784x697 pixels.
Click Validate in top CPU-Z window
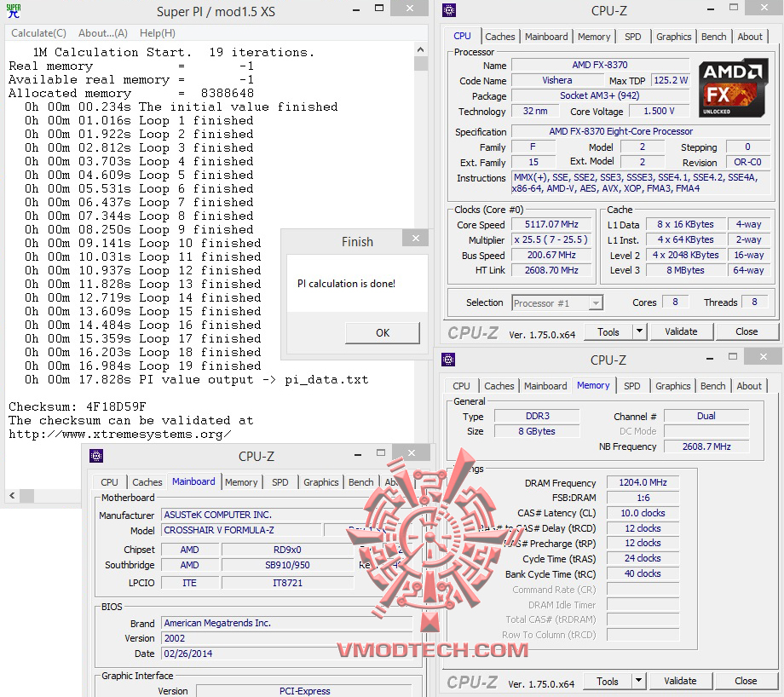(681, 331)
